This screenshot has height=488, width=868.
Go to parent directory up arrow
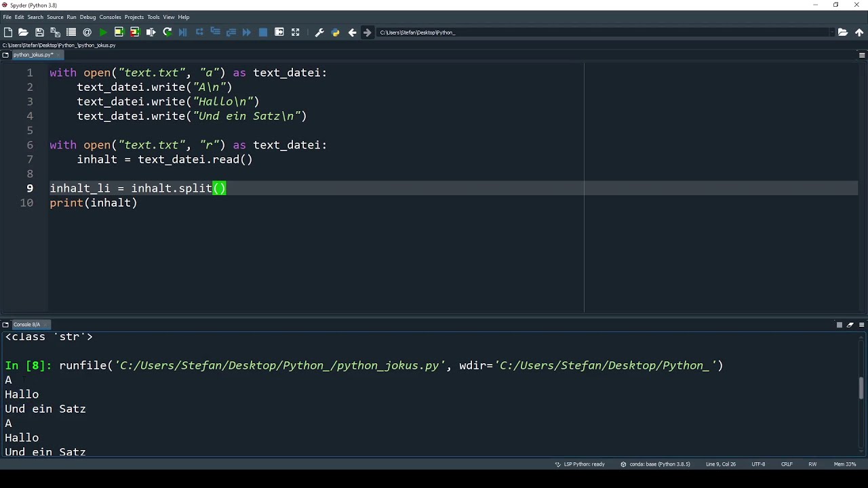click(859, 32)
